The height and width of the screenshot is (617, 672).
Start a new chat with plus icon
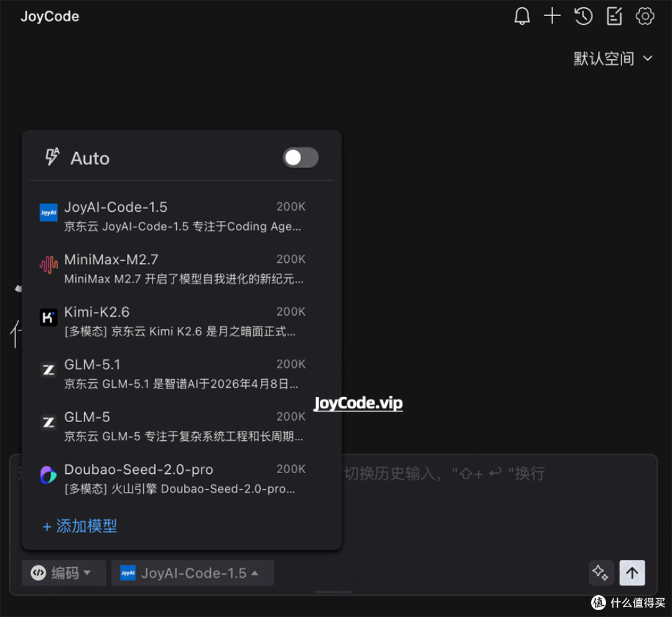tap(552, 16)
